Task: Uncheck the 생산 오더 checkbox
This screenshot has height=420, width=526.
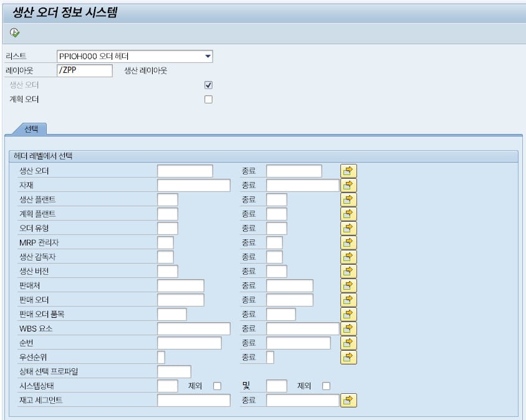Action: pos(209,85)
